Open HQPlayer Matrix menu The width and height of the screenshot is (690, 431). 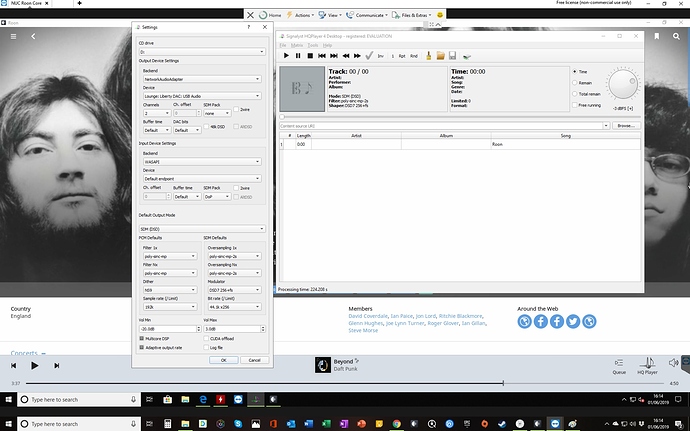[x=297, y=45]
